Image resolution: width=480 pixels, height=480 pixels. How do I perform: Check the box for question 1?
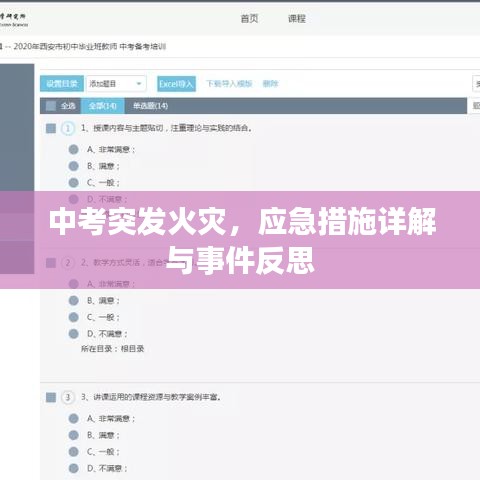point(51,128)
